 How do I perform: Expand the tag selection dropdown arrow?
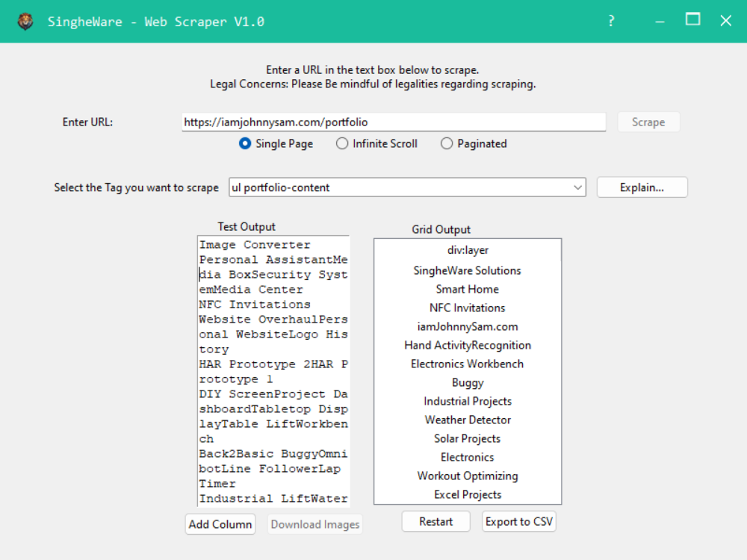coord(577,187)
